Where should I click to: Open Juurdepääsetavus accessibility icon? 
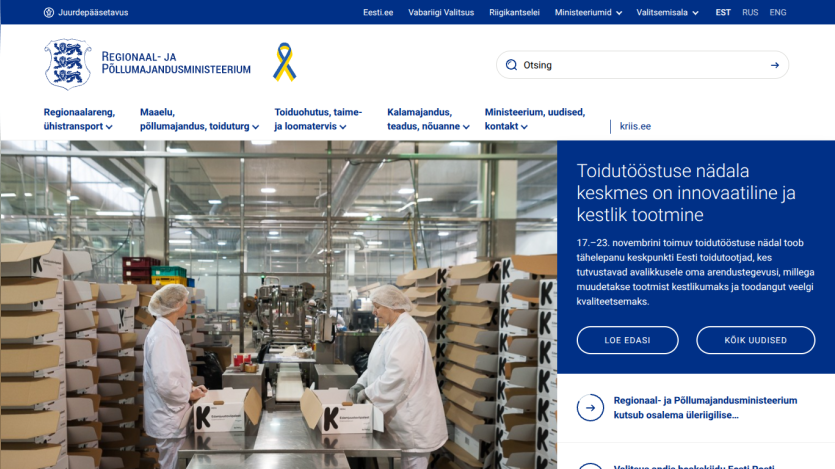[x=48, y=12]
